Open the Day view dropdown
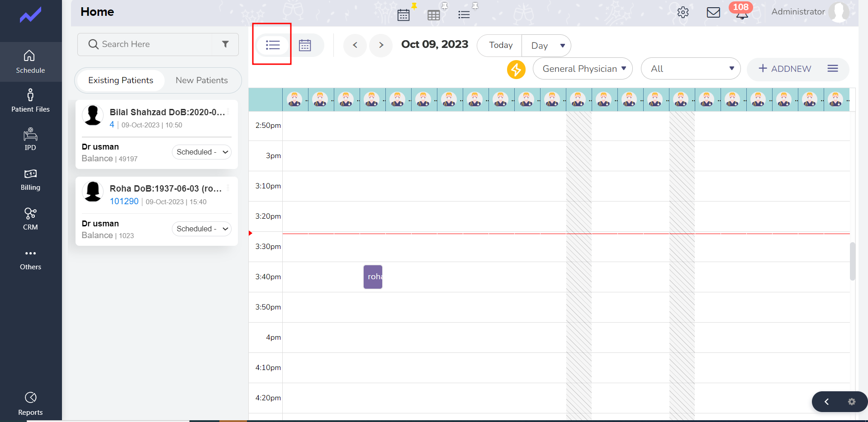868x422 pixels. point(546,46)
